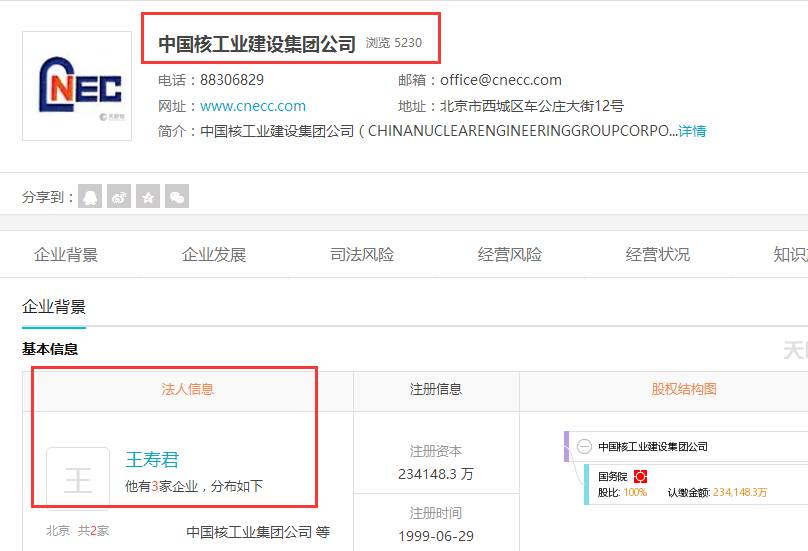Collapse the 中国核工业建设集团公司 equity node
808x551 pixels.
click(584, 446)
